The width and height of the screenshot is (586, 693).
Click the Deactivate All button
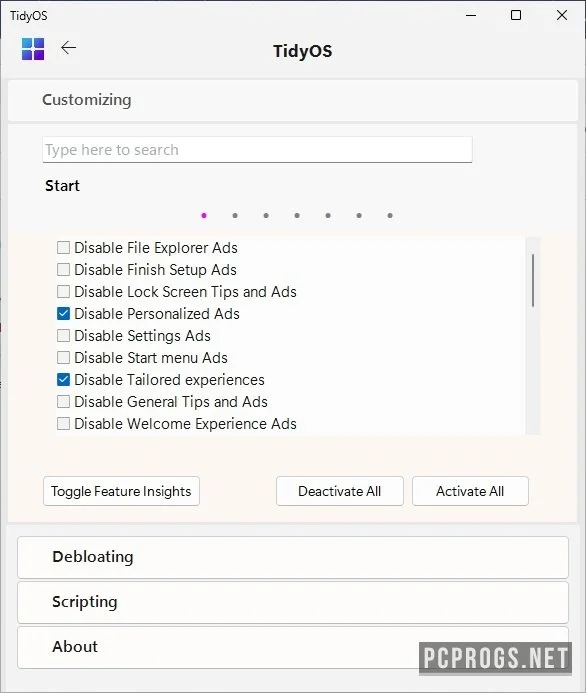340,491
